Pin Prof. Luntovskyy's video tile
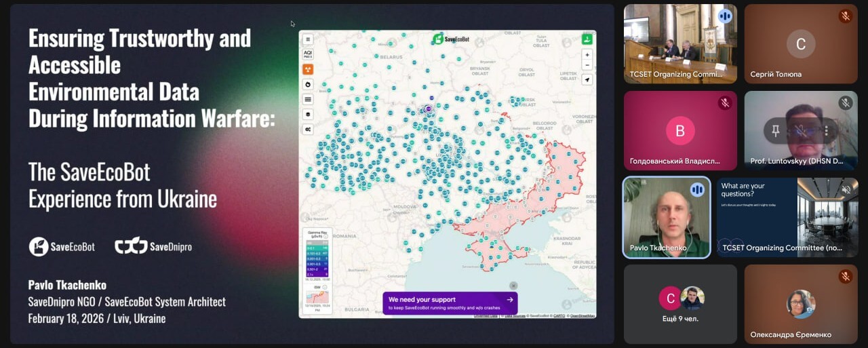 pos(776,130)
